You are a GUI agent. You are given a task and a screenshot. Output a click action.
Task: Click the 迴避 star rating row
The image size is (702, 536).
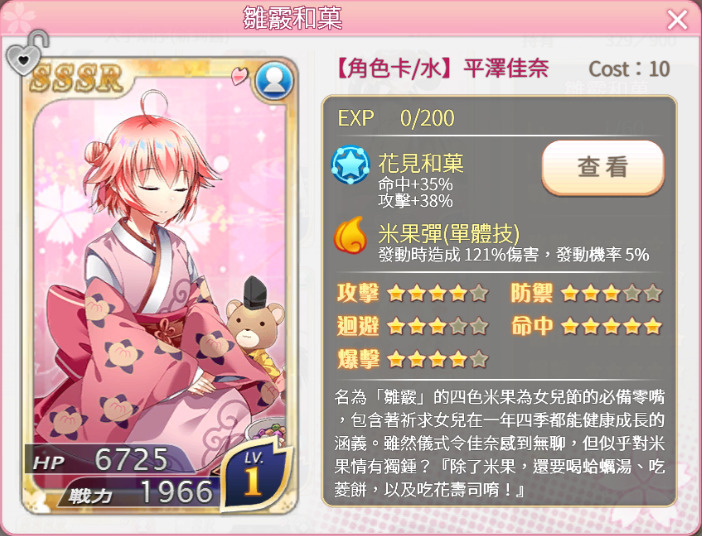(x=412, y=326)
